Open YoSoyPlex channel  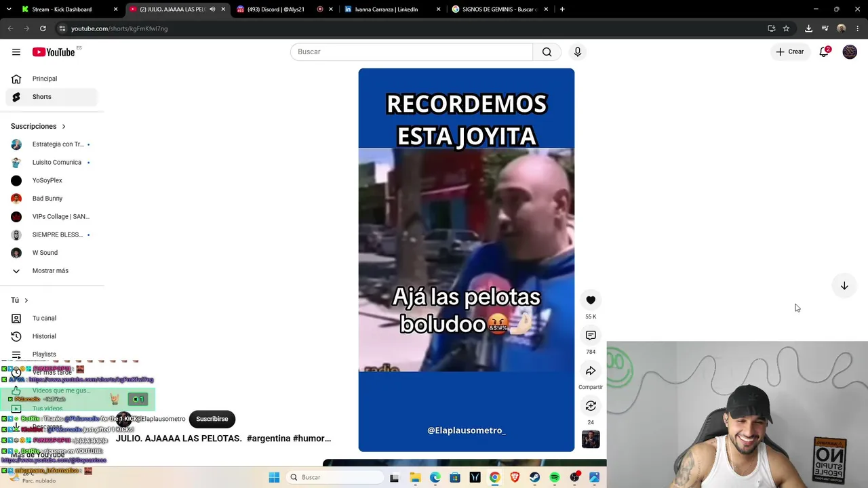pyautogui.click(x=52, y=180)
